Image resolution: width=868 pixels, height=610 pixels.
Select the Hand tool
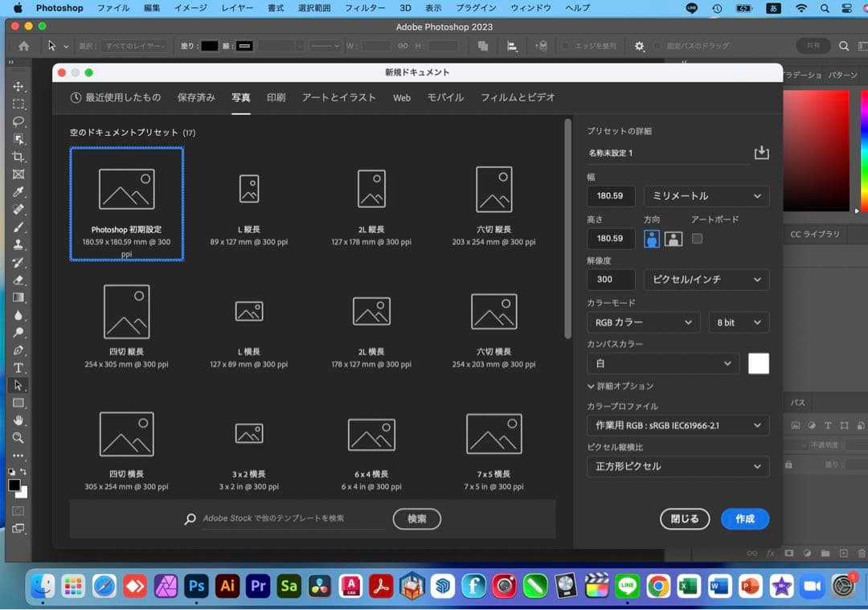(18, 420)
